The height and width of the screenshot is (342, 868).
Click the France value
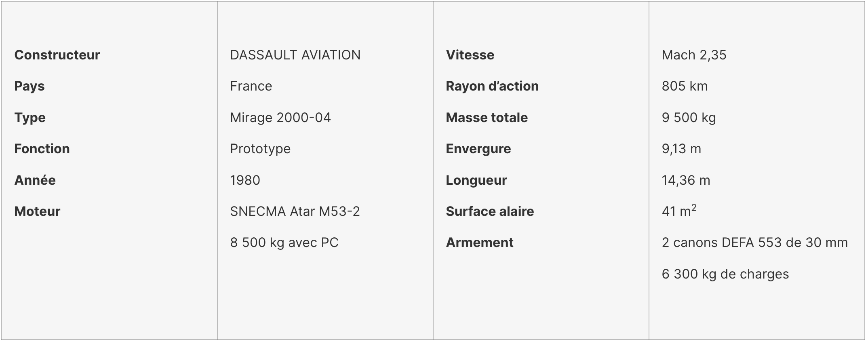251,86
